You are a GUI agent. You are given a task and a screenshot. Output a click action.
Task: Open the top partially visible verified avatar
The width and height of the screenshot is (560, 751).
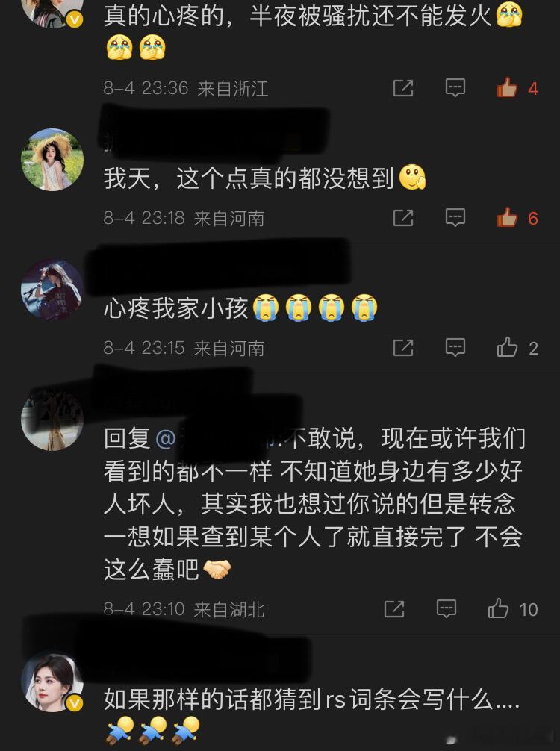[x=53, y=13]
